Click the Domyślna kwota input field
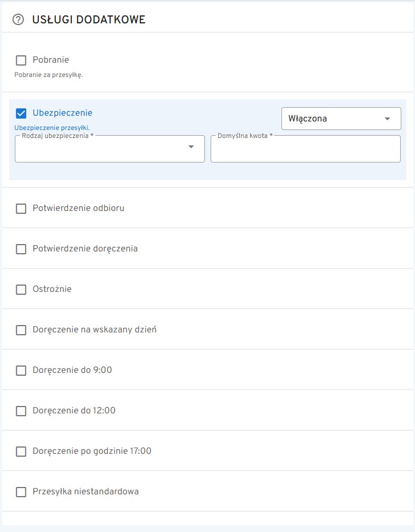 pyautogui.click(x=305, y=149)
